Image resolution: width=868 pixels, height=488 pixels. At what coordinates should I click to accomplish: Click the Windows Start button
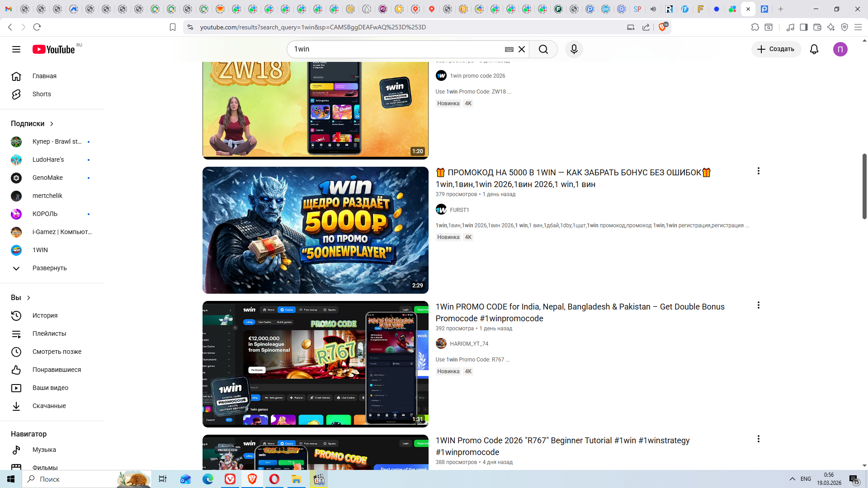(11, 479)
